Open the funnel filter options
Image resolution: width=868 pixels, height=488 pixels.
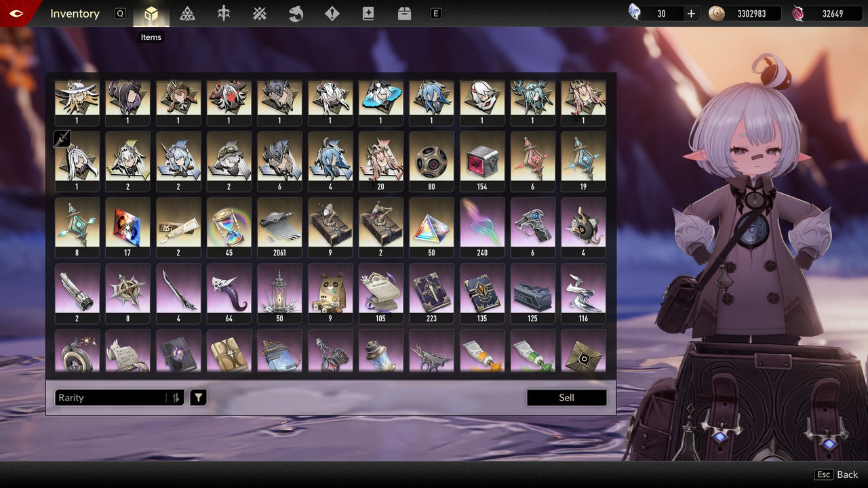198,398
